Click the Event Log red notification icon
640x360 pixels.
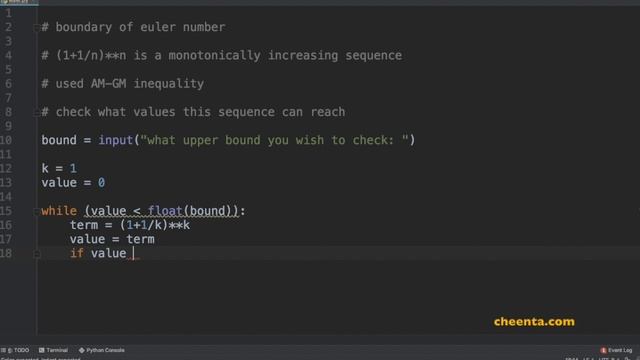click(x=603, y=350)
